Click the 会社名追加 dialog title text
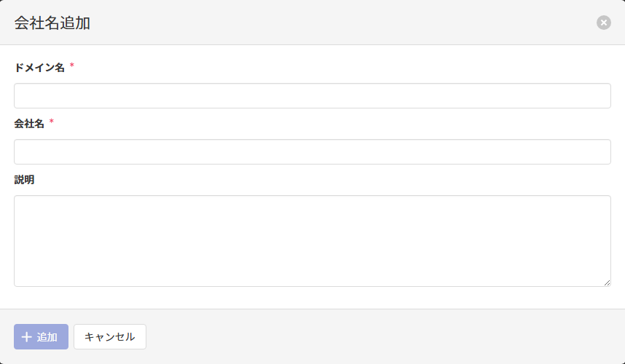Image resolution: width=625 pixels, height=364 pixels. click(52, 23)
